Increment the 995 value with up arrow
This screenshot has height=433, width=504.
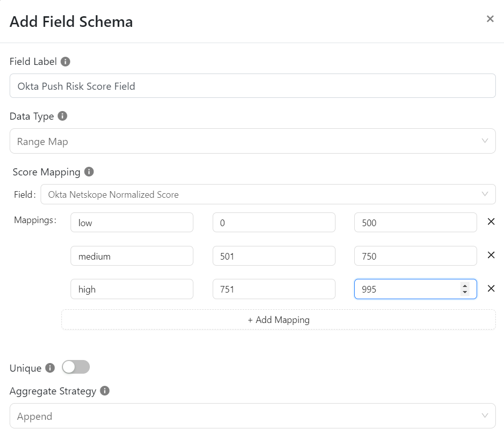coord(465,285)
